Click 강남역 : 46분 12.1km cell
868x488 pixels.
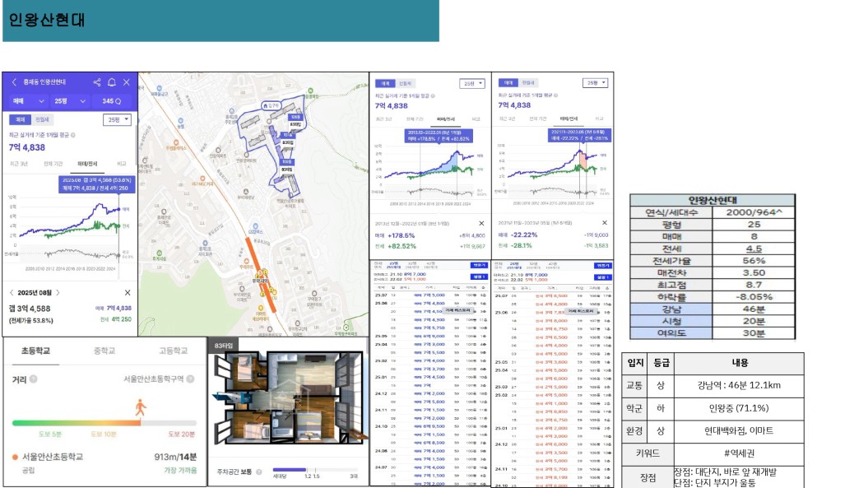point(739,385)
